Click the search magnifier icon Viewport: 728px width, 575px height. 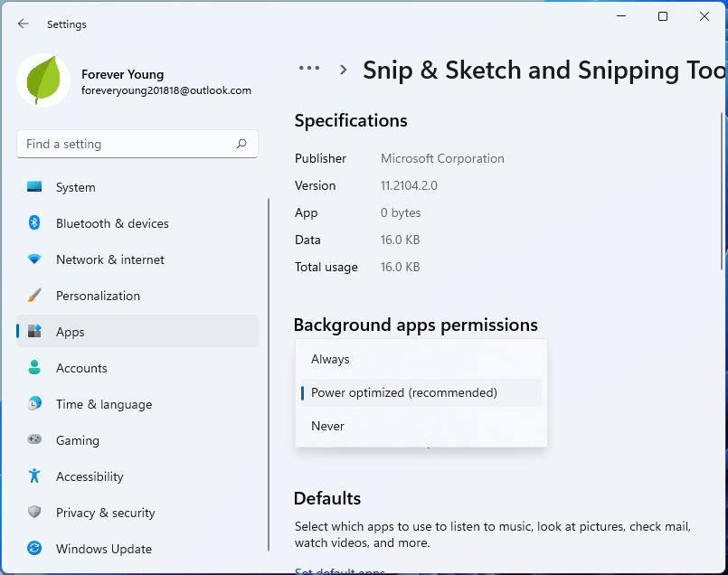(241, 144)
